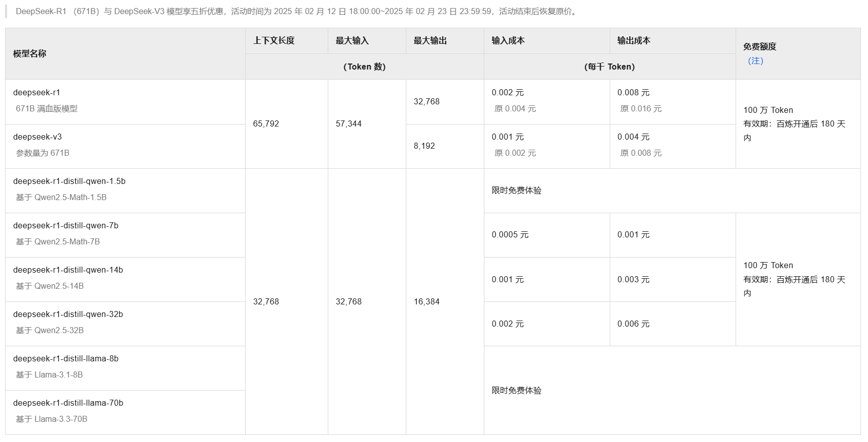
Task: Click the 0.006 元 output cost
Action: 633,324
